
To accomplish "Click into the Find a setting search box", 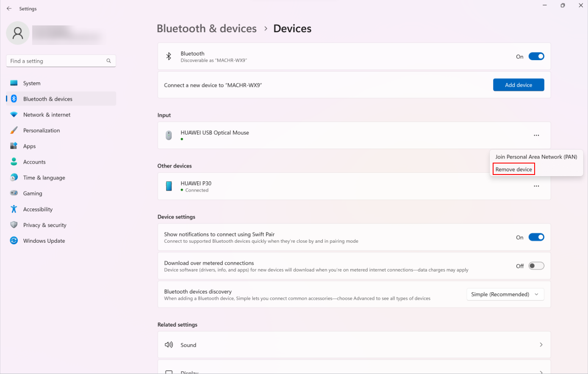I will [x=61, y=61].
